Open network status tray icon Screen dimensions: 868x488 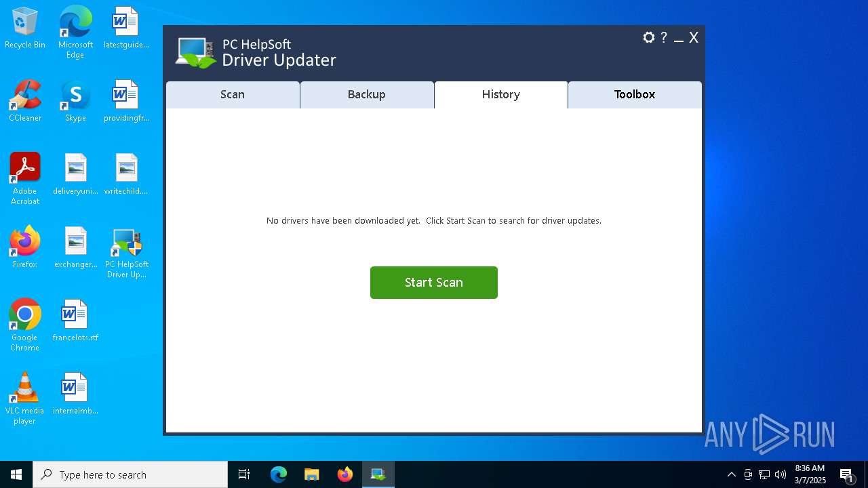[x=764, y=474]
